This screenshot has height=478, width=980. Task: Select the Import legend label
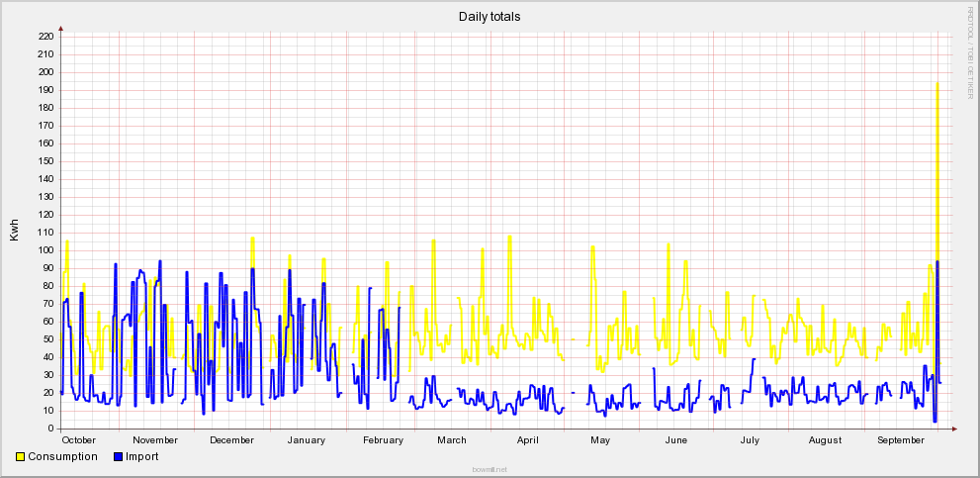coord(142,457)
